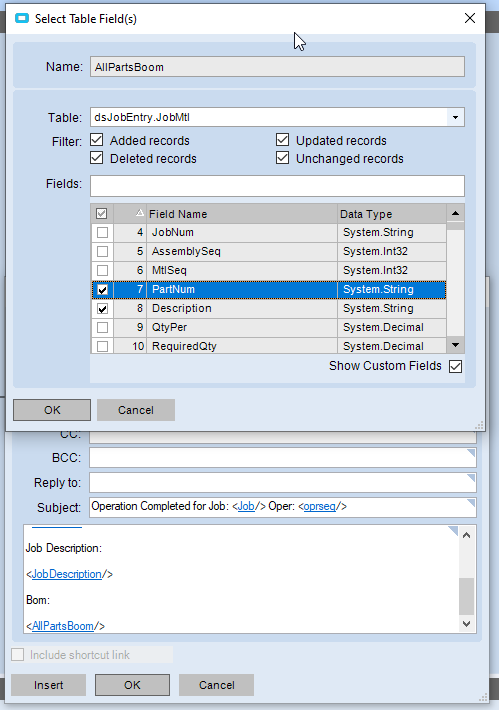The height and width of the screenshot is (710, 499).
Task: Open the AllPartsBoom link in email body
Action: pyautogui.click(x=63, y=626)
